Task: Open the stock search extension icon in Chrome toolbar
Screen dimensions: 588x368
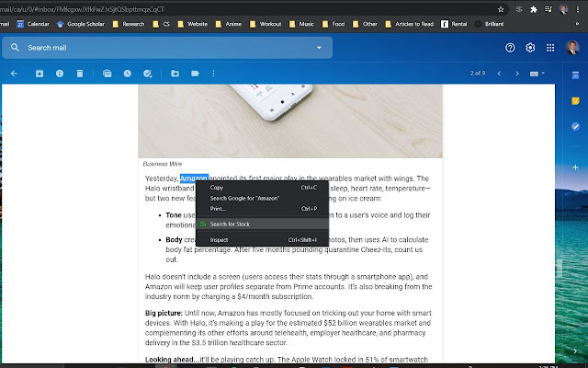Action: click(519, 9)
